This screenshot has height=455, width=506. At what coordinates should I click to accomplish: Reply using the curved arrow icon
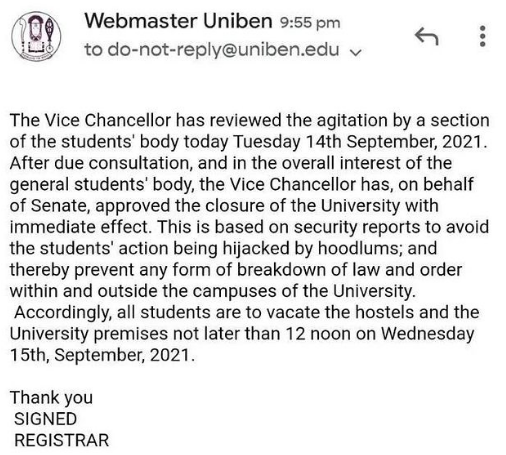coord(427,36)
